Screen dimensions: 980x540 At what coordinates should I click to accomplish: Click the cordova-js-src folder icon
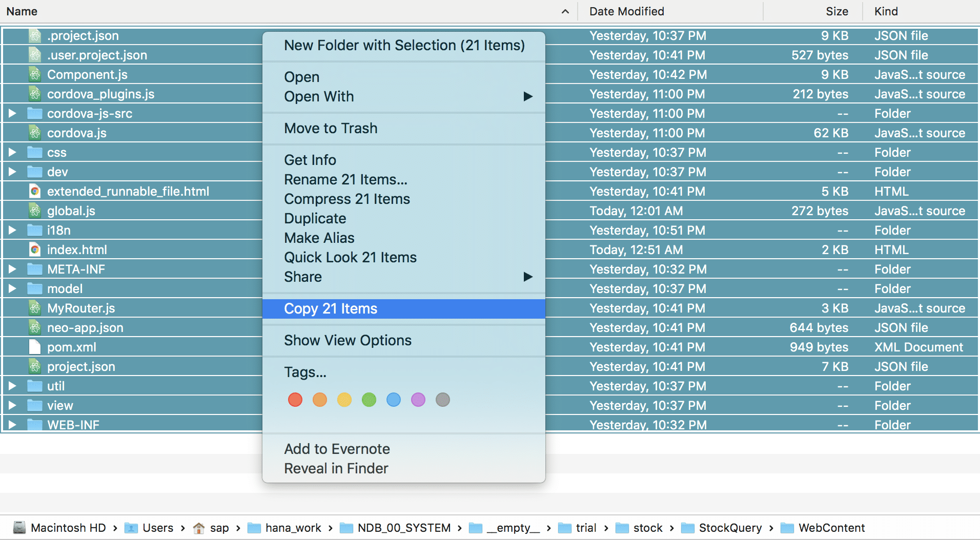click(35, 114)
